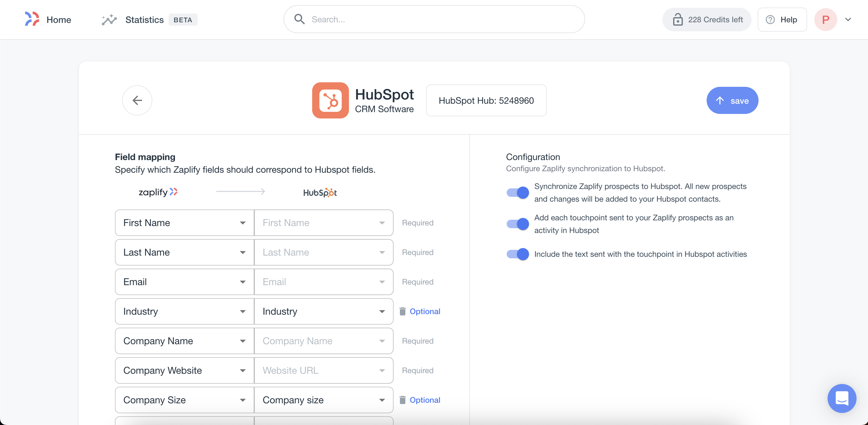Open the Statistics BETA page
The height and width of the screenshot is (425, 868).
click(144, 20)
